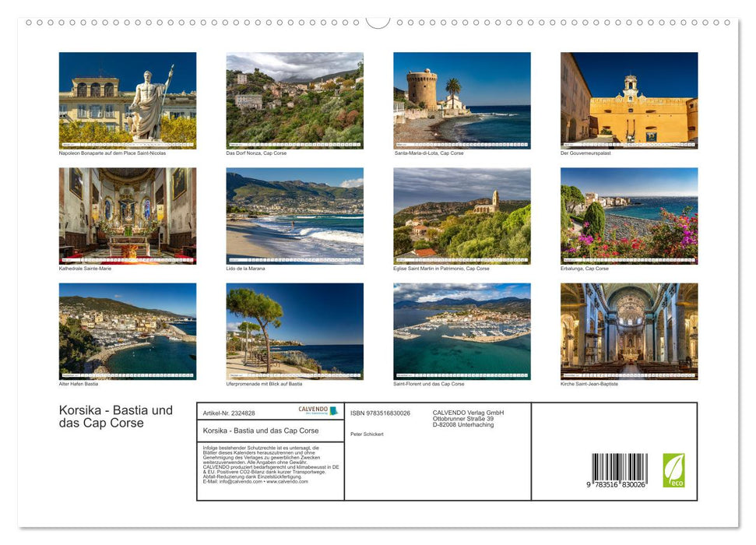Click 'Ottobrunner Straße 39' text
This screenshot has height=545, width=756.
462,419
